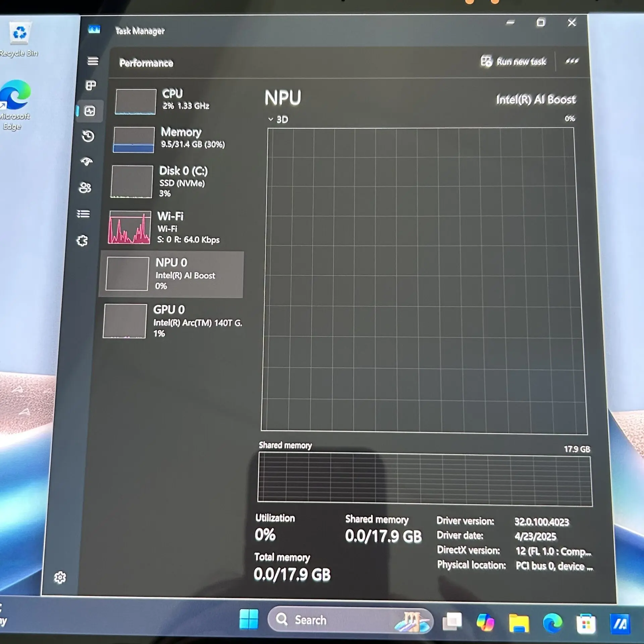
Task: Click the Task Manager app icon in title bar
Action: click(x=94, y=30)
